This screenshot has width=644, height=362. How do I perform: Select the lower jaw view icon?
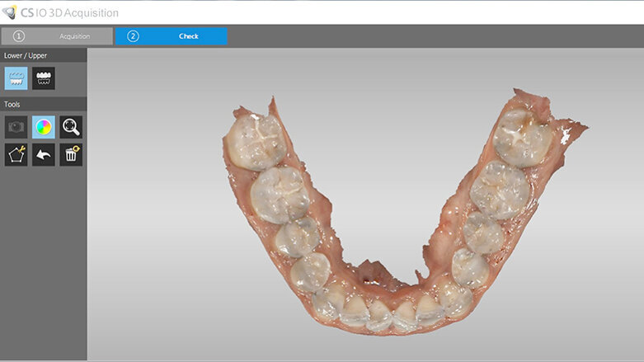pos(16,78)
